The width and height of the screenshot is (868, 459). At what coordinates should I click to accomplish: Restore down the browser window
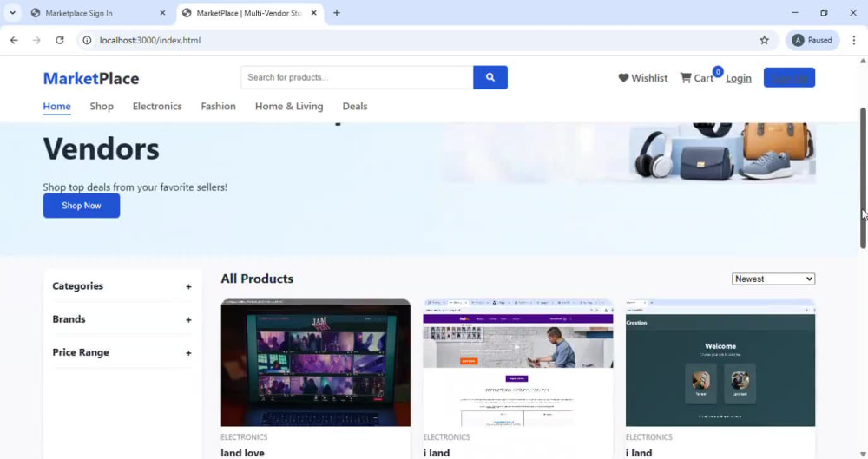coord(825,13)
